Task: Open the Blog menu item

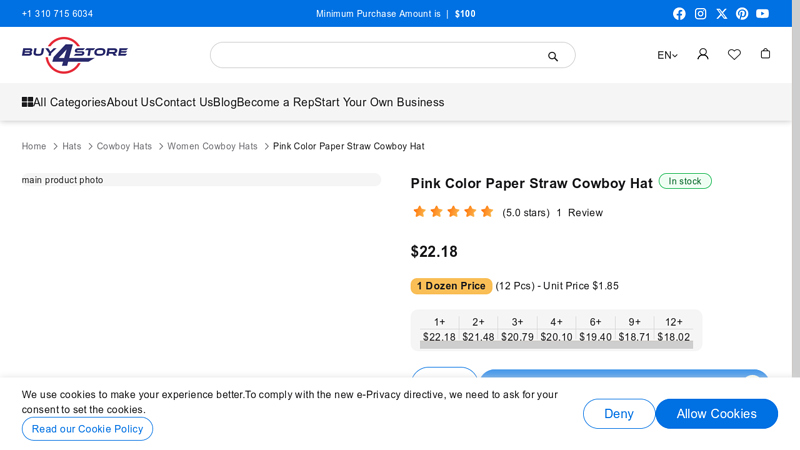Action: 224,102
